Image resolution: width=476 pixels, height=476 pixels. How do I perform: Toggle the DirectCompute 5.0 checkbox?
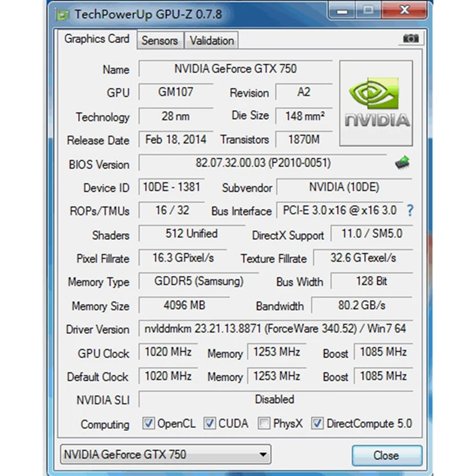(x=317, y=423)
